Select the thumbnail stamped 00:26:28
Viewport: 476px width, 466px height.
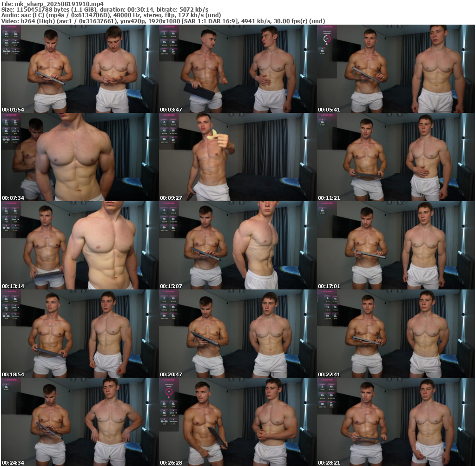(x=238, y=422)
